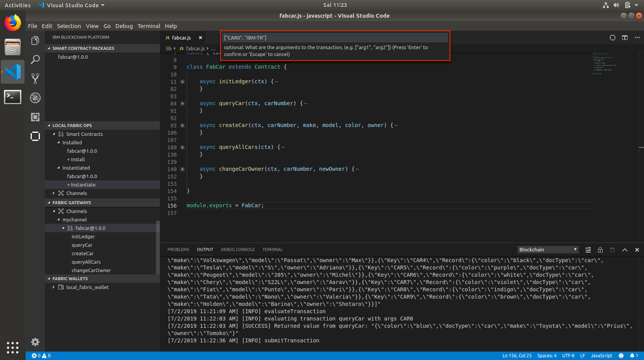Viewport: 644px width, 360px height.
Task: Close the bottom output panel
Action: point(637,250)
